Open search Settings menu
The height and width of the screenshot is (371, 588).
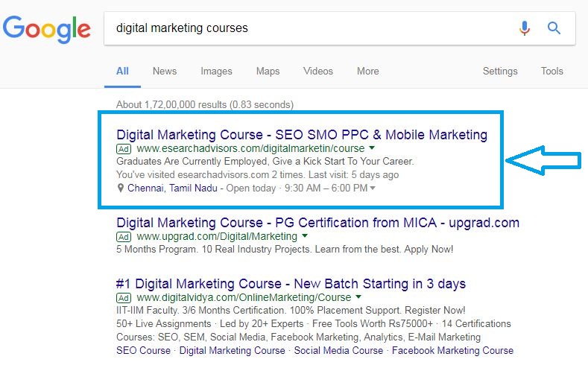(499, 72)
